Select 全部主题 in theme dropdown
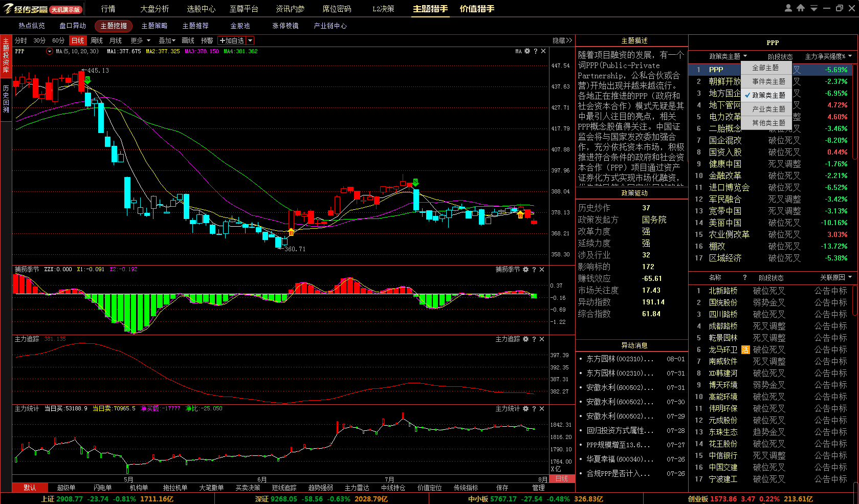 pyautogui.click(x=765, y=68)
